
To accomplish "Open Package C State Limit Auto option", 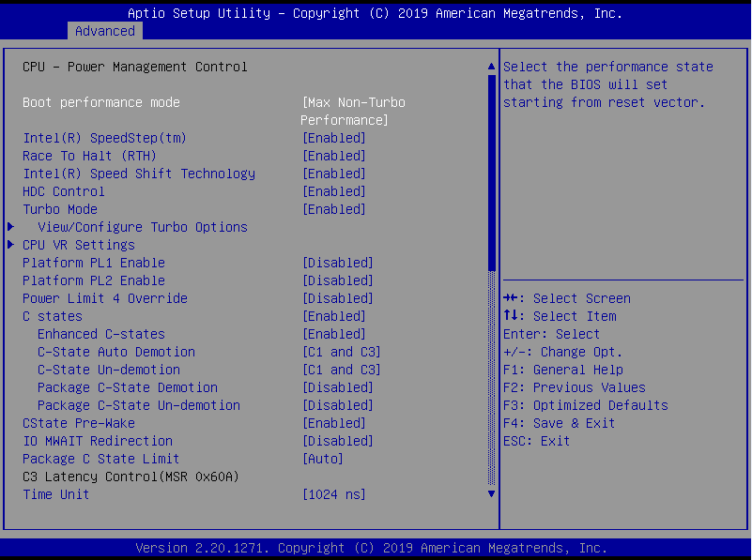I will tap(322, 459).
